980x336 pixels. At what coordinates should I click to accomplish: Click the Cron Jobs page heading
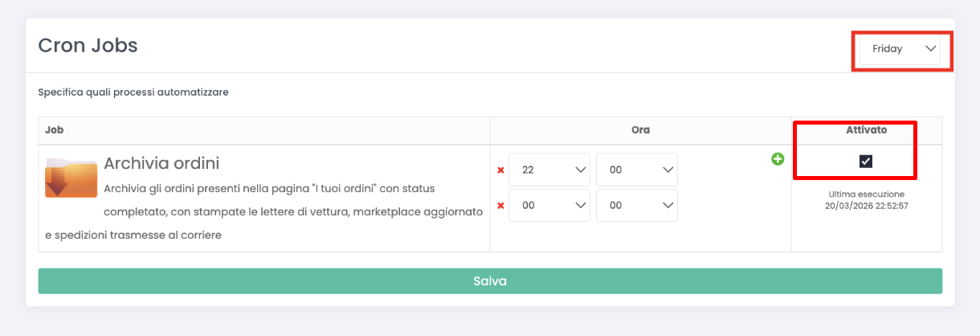pyautogui.click(x=88, y=46)
